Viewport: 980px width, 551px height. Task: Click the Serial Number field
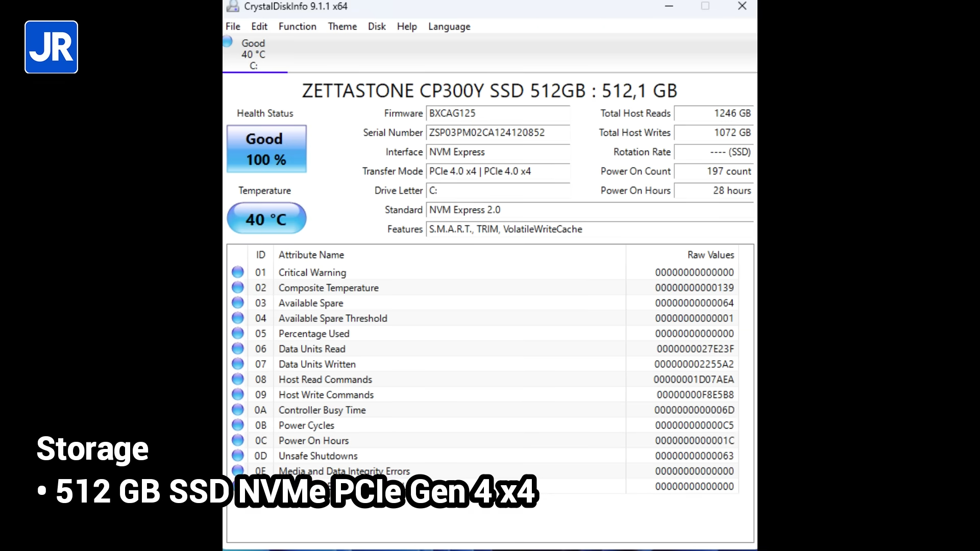click(x=498, y=133)
